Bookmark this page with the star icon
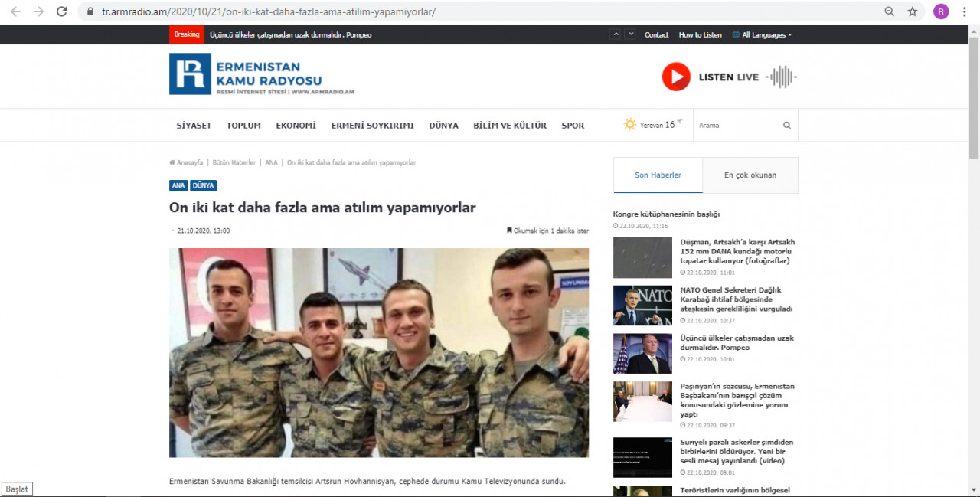Screen dimensions: 980x497 coord(912,11)
